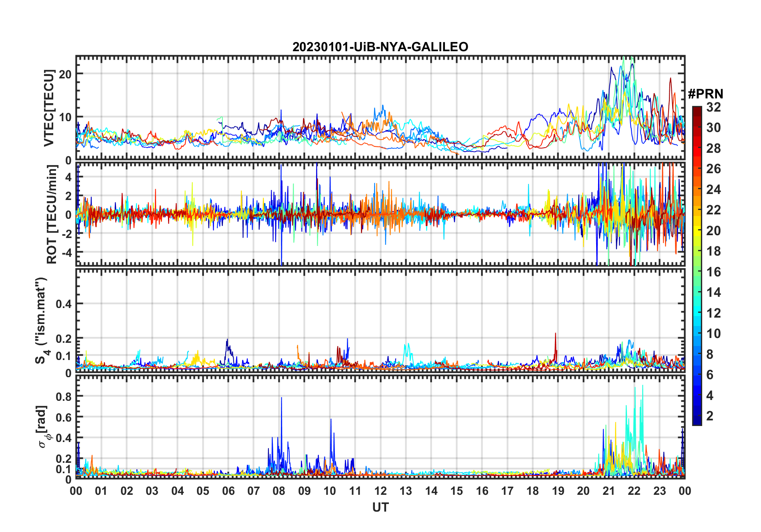761x532 pixels.
Task: Click sigma phi y-axis tick label 0.8
Action: pos(64,396)
